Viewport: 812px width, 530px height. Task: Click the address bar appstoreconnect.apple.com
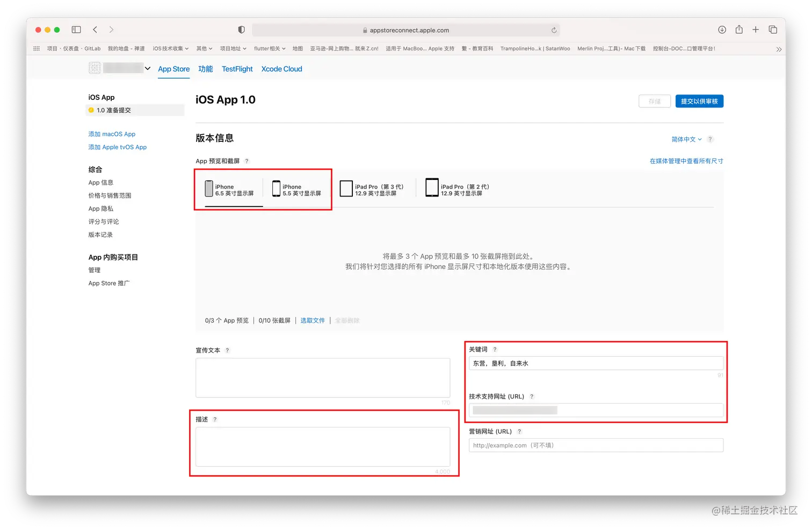(406, 30)
